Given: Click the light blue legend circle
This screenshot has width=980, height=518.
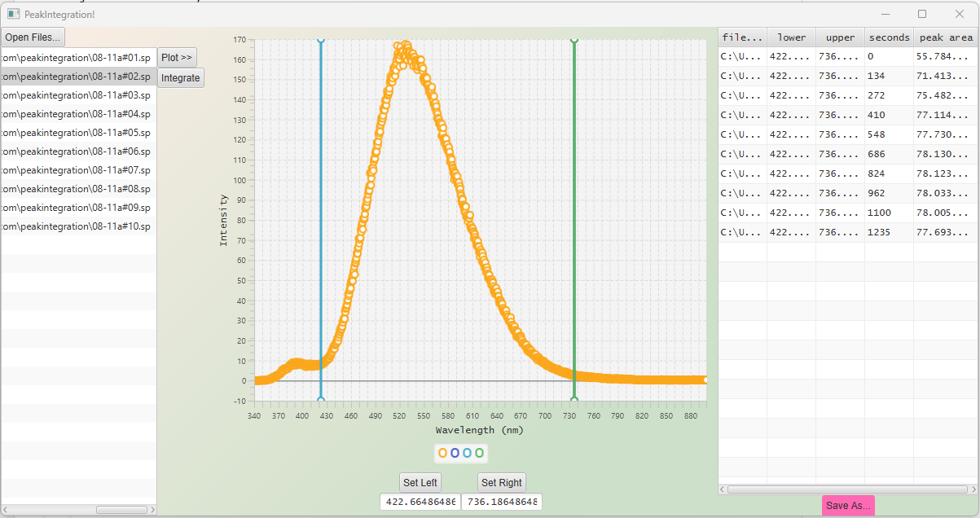Looking at the screenshot, I should pos(467,453).
